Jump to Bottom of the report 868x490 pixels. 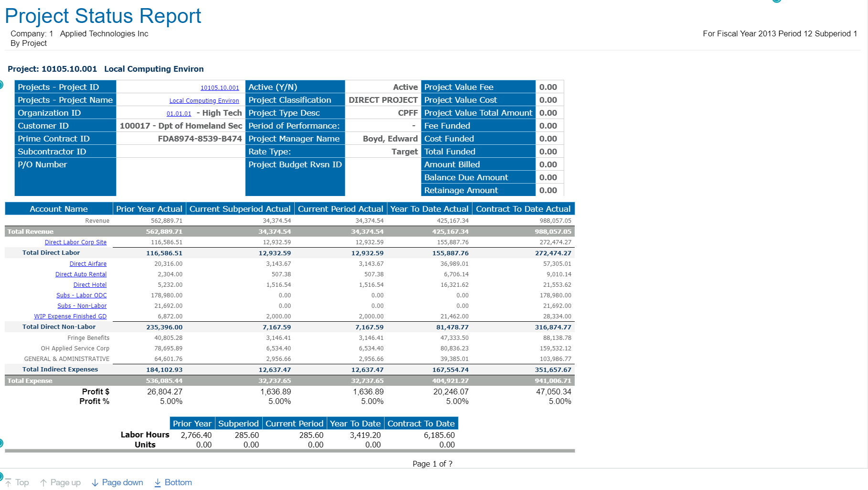tap(173, 482)
